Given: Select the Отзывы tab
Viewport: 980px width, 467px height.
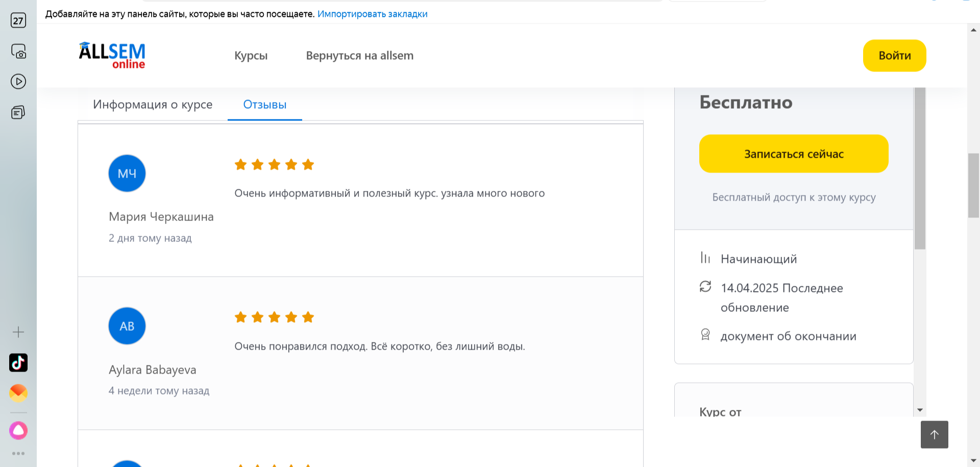Looking at the screenshot, I should click(x=264, y=105).
